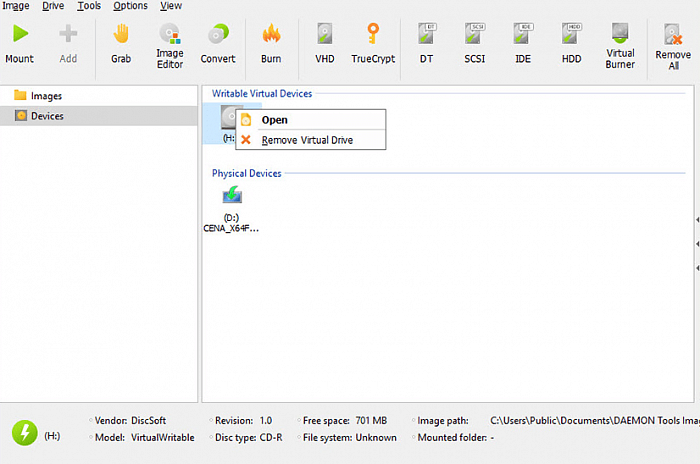Open the Image menu

[16, 6]
